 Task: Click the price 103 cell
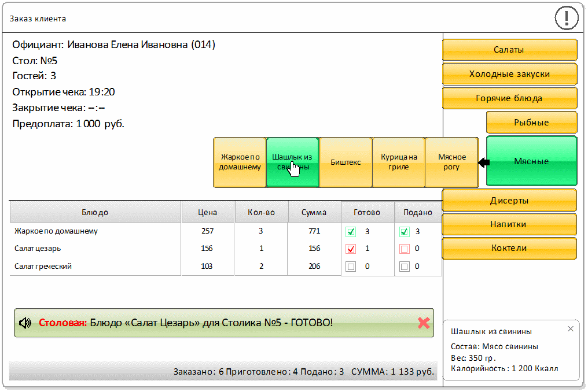(x=207, y=267)
